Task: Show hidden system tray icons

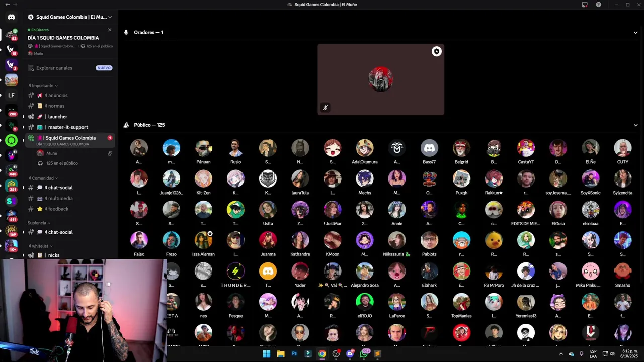Action: (x=561, y=354)
